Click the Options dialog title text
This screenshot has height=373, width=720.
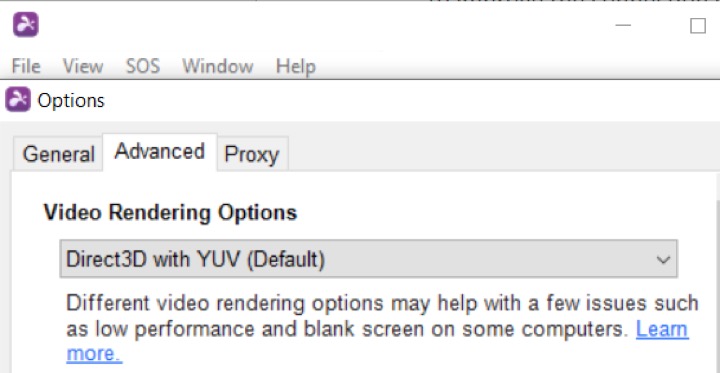[71, 100]
